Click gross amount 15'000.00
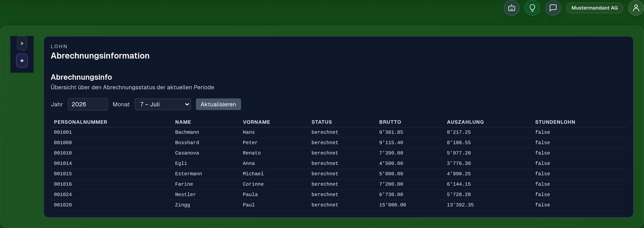The image size is (644, 228). (393, 205)
